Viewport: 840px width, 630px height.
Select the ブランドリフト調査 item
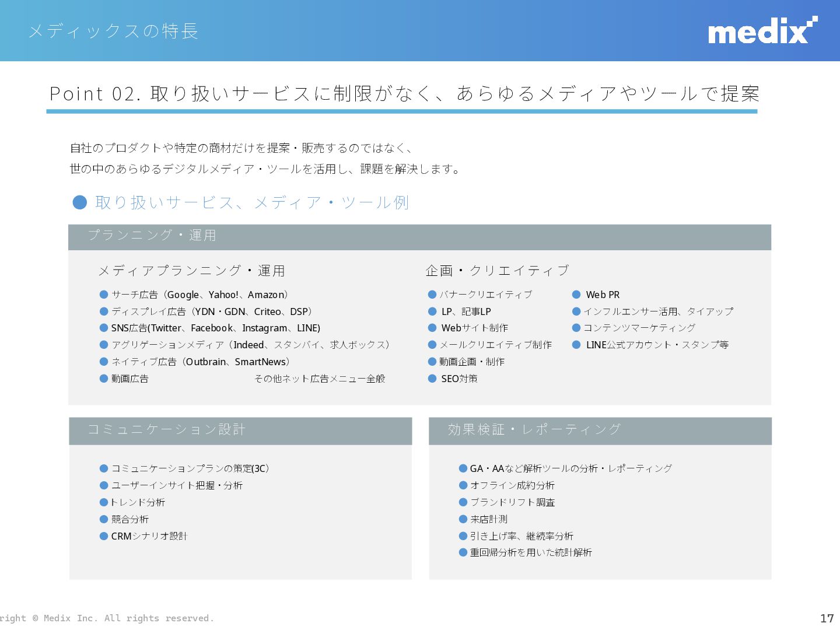507,502
